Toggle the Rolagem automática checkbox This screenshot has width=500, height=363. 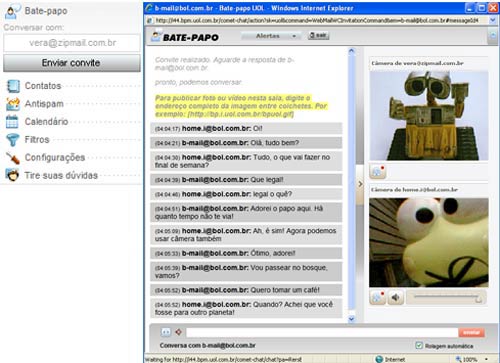[x=419, y=345]
